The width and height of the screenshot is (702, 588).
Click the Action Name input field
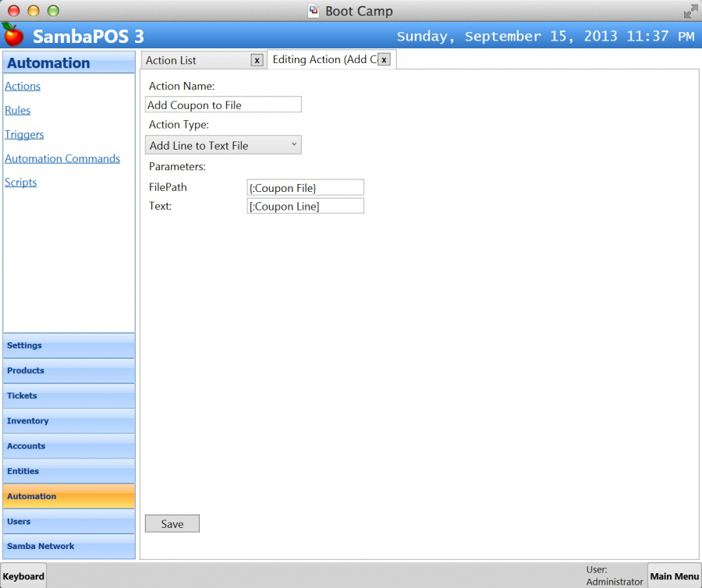click(x=223, y=105)
